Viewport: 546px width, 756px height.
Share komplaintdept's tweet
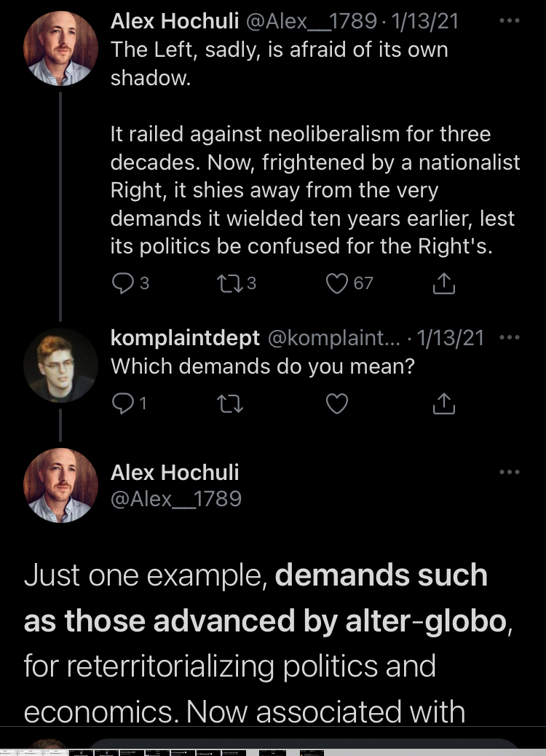point(444,403)
